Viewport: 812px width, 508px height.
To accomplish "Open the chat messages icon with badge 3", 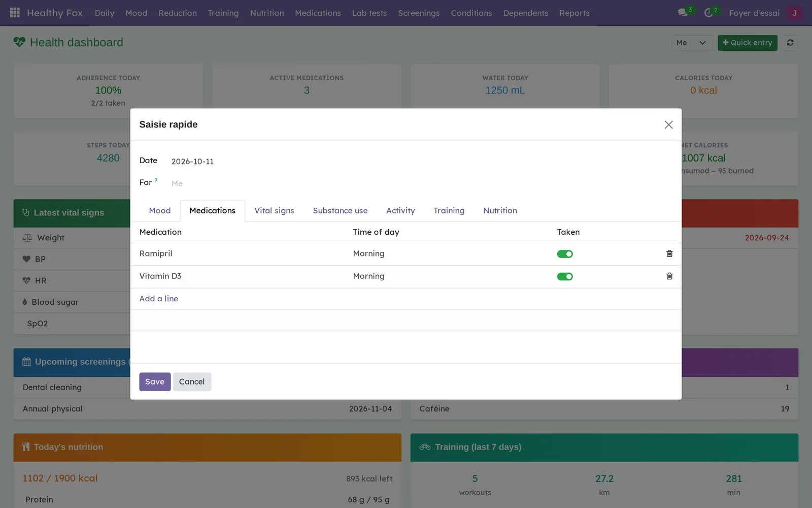I will (684, 13).
